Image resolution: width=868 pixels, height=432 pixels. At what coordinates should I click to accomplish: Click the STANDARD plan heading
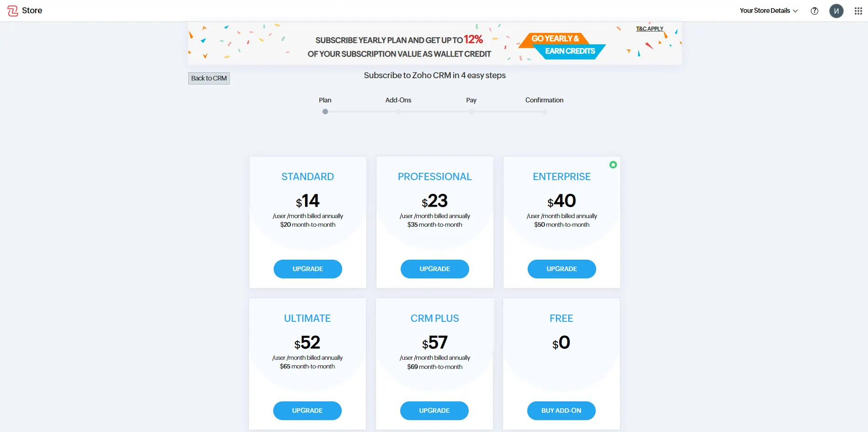coord(308,176)
